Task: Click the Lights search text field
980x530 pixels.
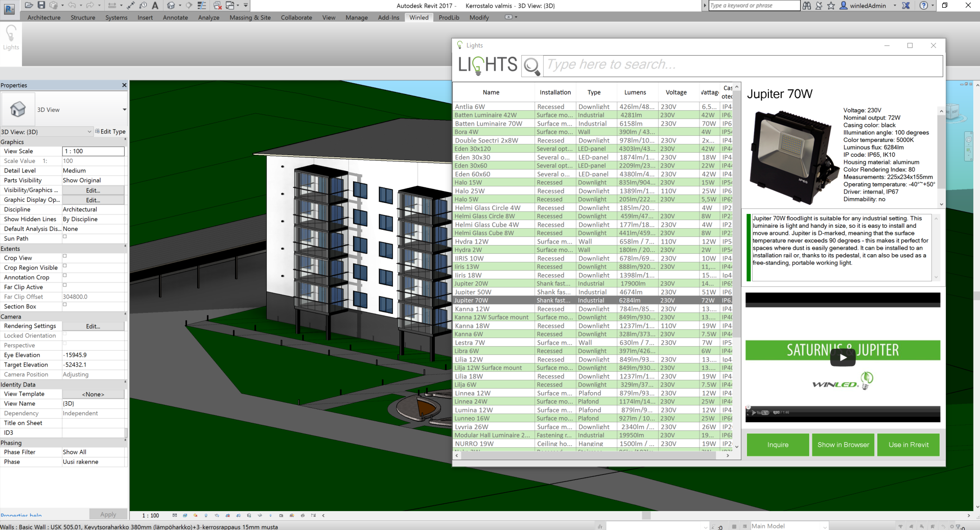Action: [742, 65]
